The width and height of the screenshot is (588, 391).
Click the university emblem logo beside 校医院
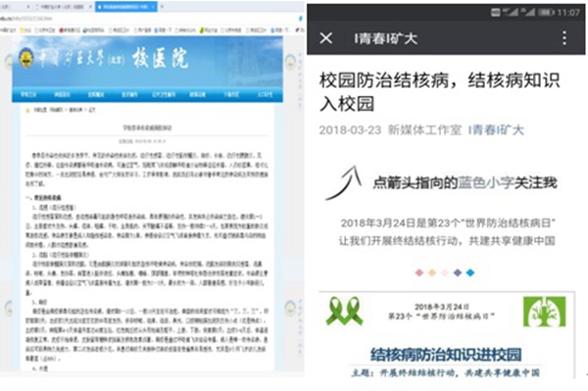click(25, 59)
